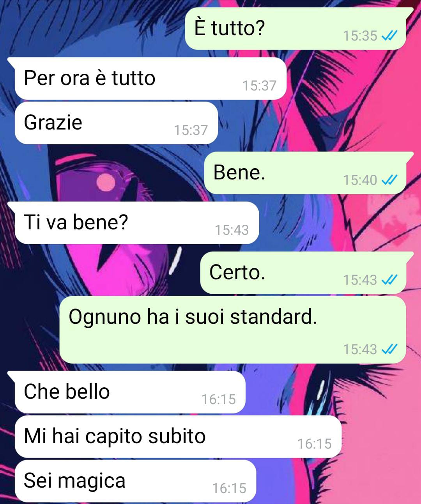Image resolution: width=421 pixels, height=504 pixels.
Task: Tap the double blue check on 'È tutto?'
Action: (389, 36)
